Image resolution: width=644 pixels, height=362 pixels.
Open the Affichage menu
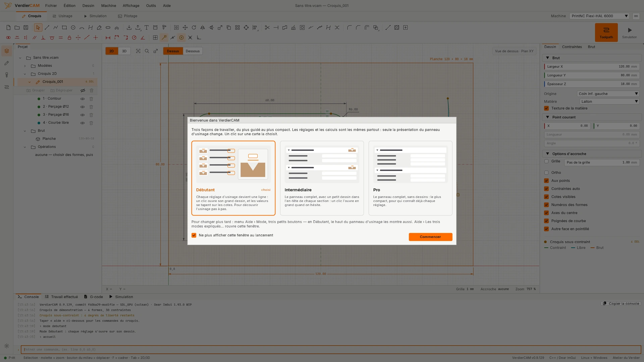[131, 6]
